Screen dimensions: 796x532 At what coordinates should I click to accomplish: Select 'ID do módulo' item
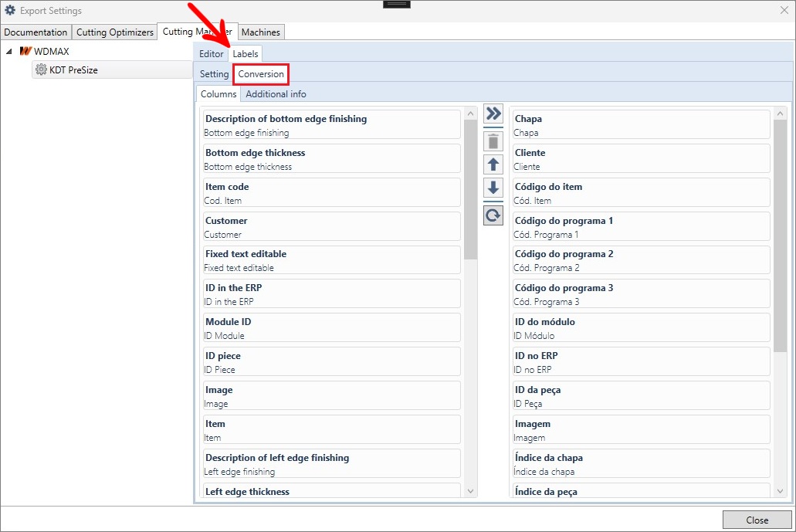pos(641,328)
